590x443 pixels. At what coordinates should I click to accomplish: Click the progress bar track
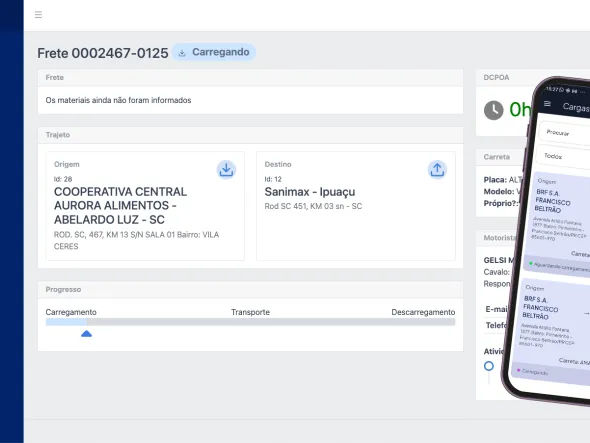pyautogui.click(x=250, y=322)
